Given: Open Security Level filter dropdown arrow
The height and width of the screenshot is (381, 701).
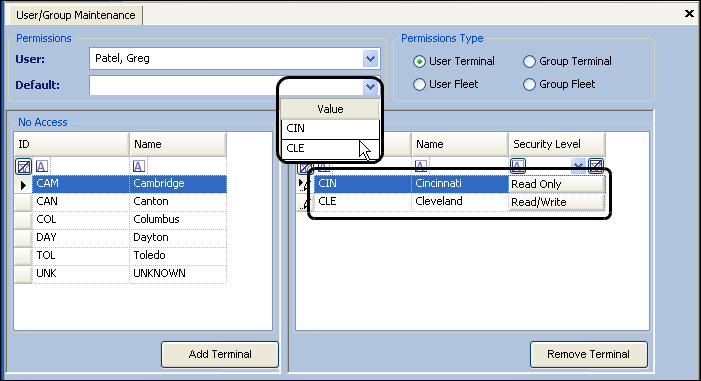Looking at the screenshot, I should [x=579, y=166].
